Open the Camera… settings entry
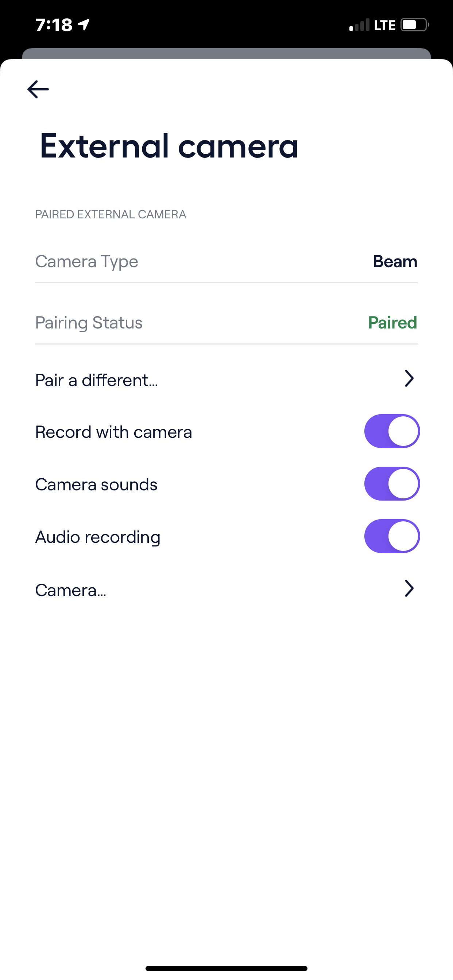This screenshot has height=980, width=453. pyautogui.click(x=71, y=590)
